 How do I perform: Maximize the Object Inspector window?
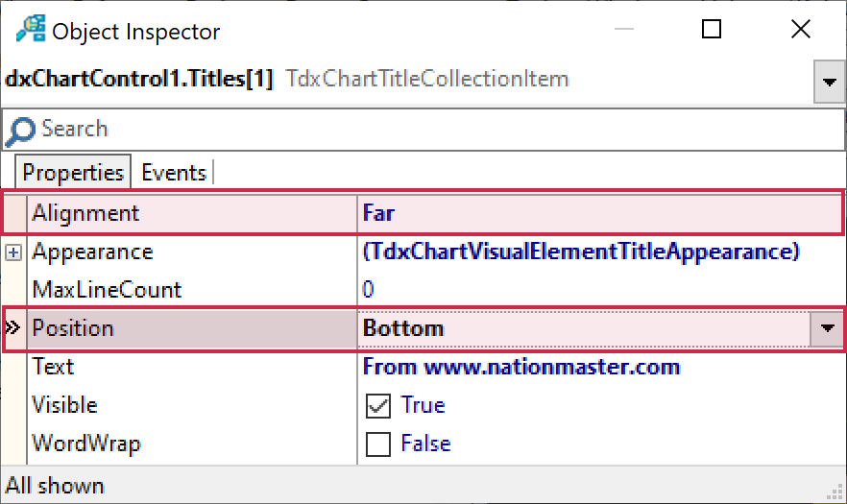click(712, 30)
